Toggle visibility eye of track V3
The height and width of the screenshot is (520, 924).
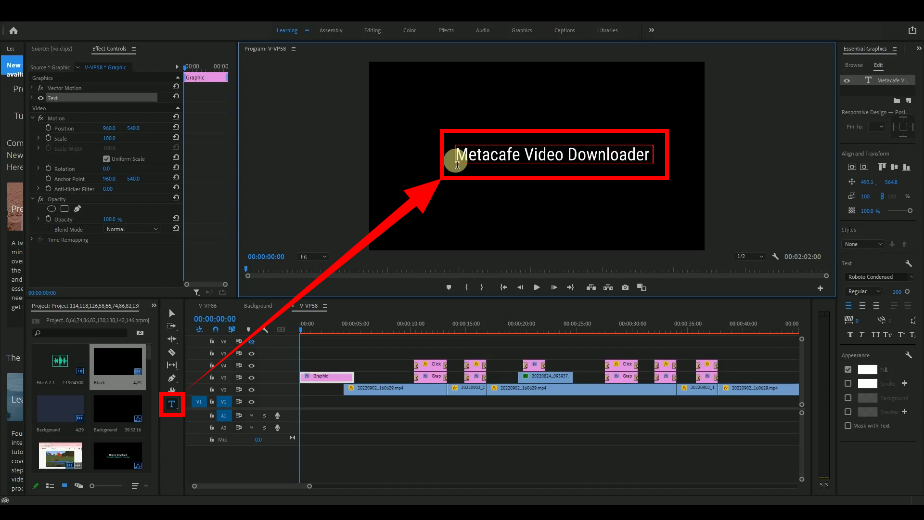click(252, 378)
